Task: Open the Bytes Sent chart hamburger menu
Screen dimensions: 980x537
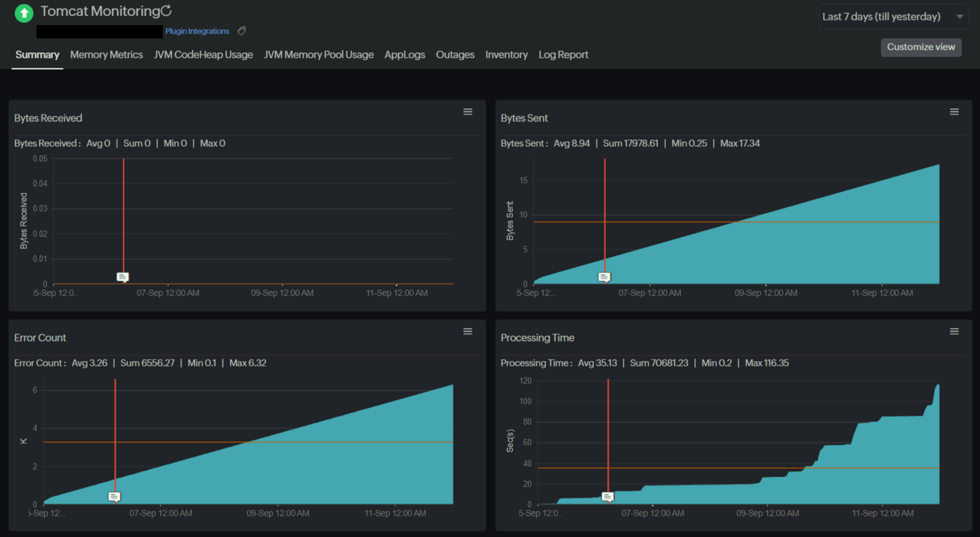Action: click(954, 112)
